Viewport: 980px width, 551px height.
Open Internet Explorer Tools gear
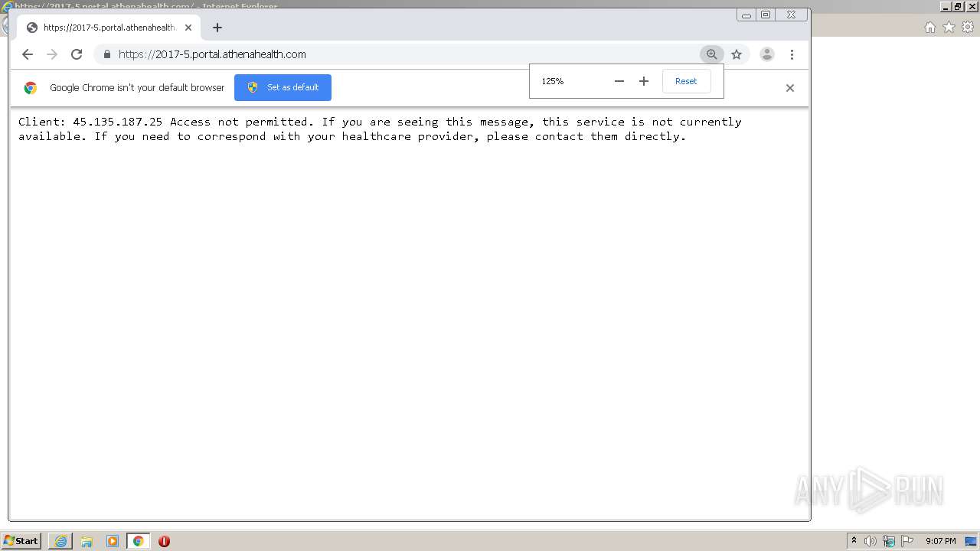coord(968,28)
